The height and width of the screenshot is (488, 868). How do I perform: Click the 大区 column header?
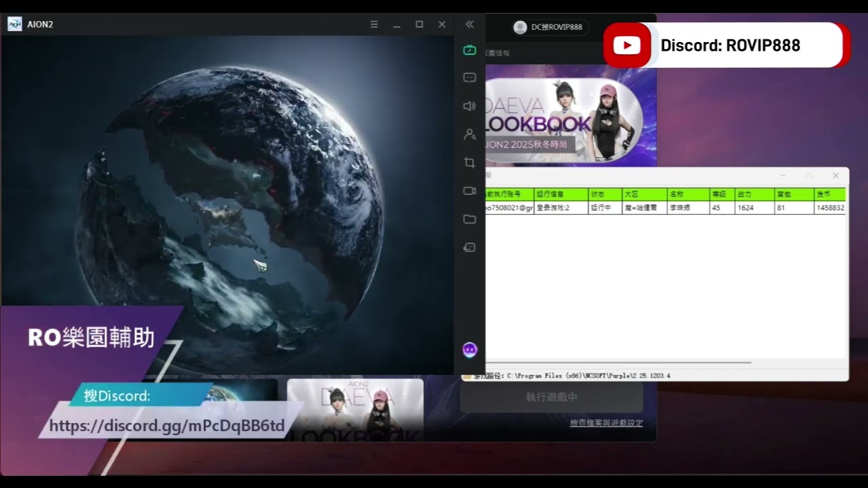click(x=644, y=195)
